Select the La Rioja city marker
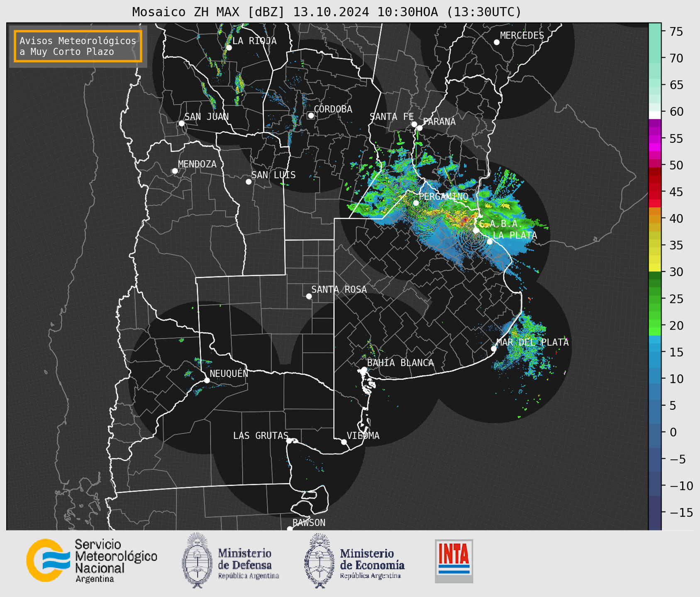Viewport: 700px width, 597px height. (x=229, y=48)
